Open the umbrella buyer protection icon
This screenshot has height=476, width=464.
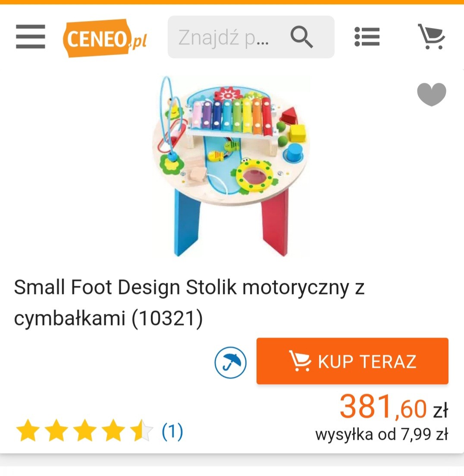230,363
